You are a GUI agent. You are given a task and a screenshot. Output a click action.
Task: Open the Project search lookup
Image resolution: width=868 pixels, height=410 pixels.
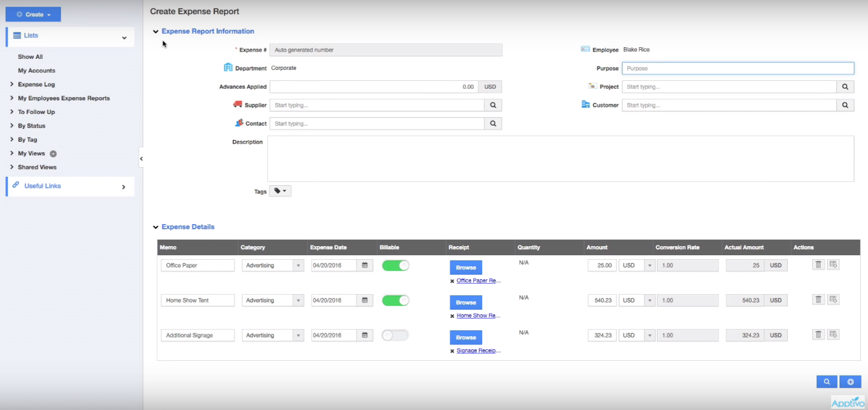coord(845,86)
